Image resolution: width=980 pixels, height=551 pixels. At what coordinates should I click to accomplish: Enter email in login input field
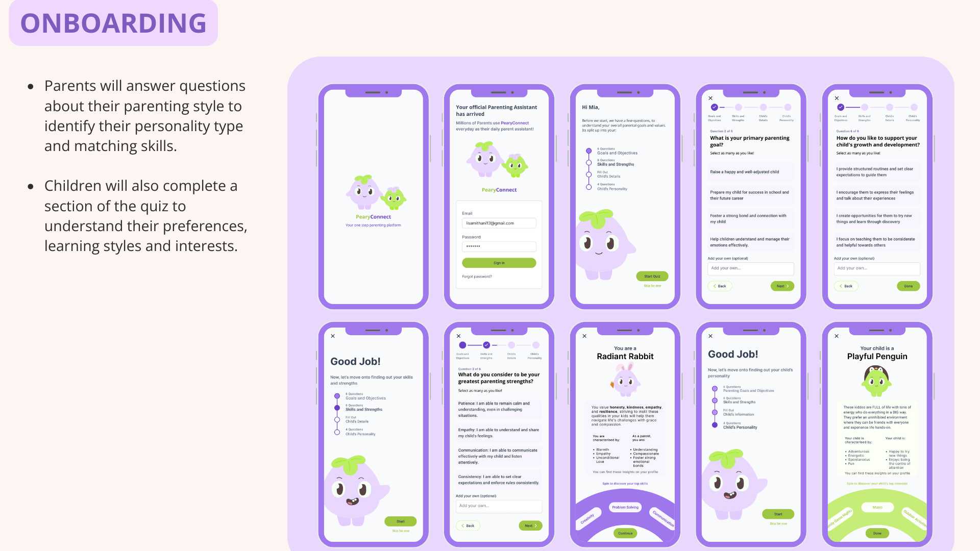(498, 223)
